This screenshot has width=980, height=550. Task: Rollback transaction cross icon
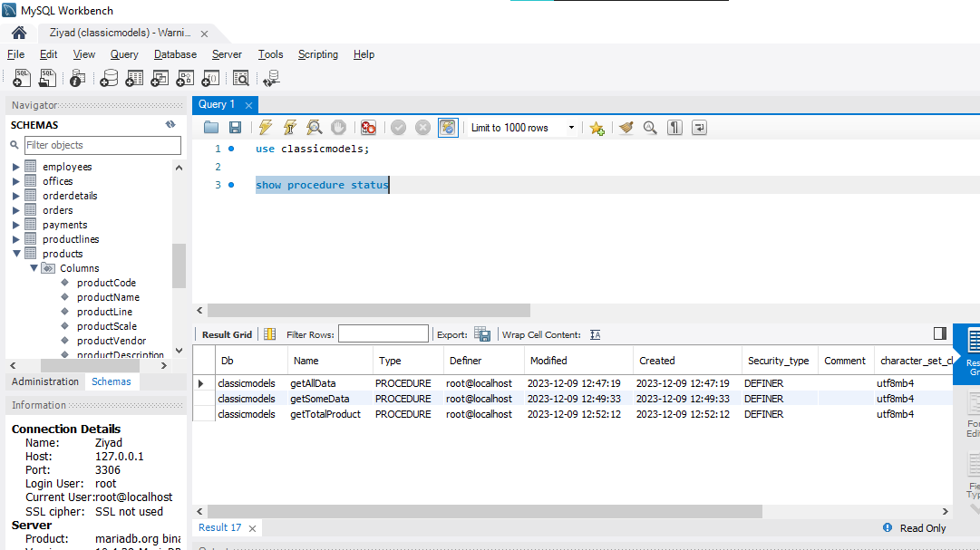pyautogui.click(x=423, y=128)
